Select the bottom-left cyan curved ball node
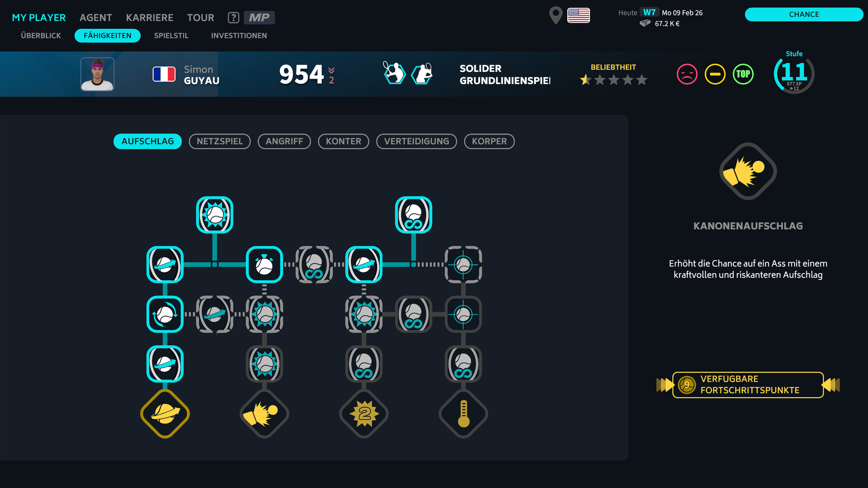This screenshot has width=868, height=488. [165, 364]
